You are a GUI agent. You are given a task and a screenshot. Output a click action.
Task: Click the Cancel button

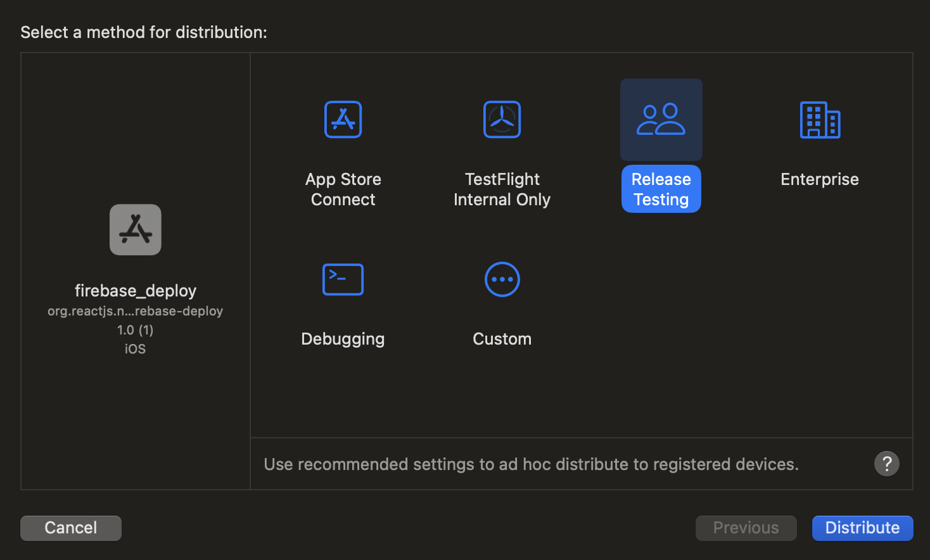[x=71, y=528]
